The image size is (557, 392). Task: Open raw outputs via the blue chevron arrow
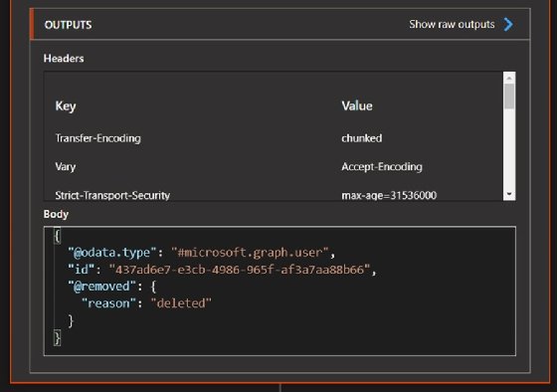click(508, 25)
